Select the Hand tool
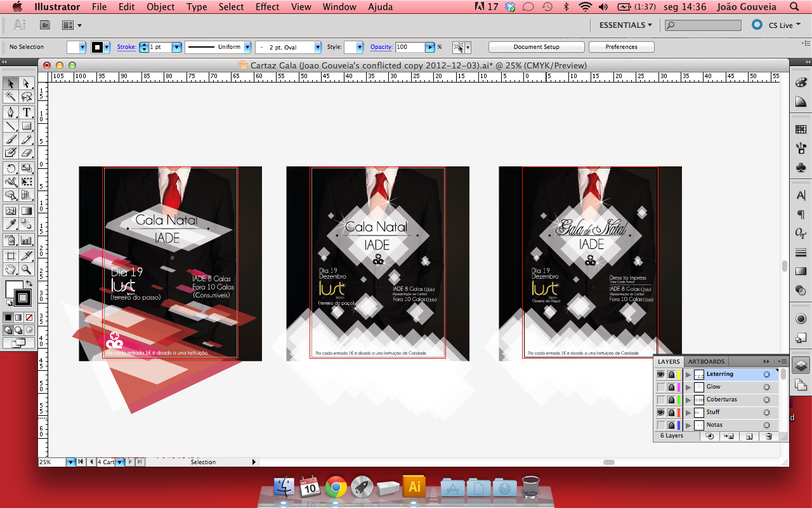The height and width of the screenshot is (508, 812). pyautogui.click(x=11, y=269)
